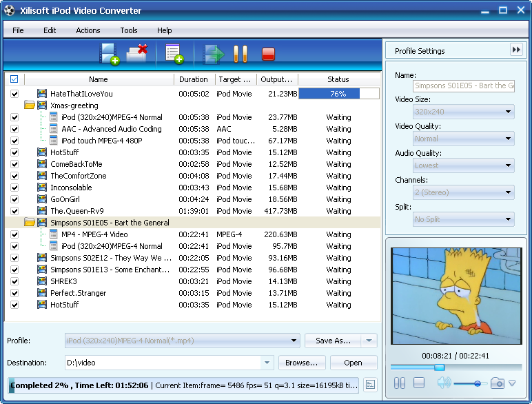Collapse the Xmas-greeting folder

[30, 105]
